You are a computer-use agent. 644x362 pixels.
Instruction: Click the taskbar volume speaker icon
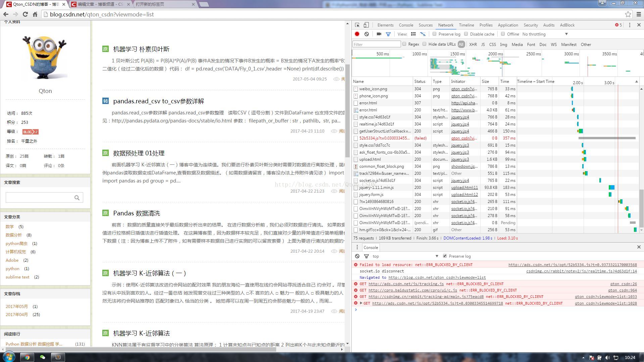(x=607, y=358)
